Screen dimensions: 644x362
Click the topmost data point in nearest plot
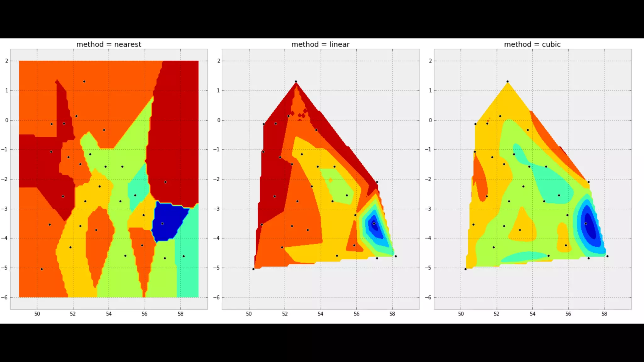pyautogui.click(x=84, y=81)
